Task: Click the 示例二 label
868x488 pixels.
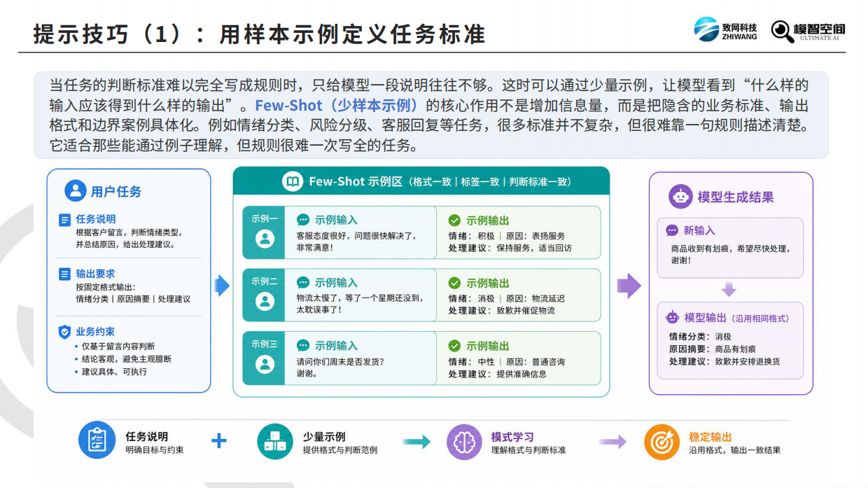Action: (x=265, y=281)
